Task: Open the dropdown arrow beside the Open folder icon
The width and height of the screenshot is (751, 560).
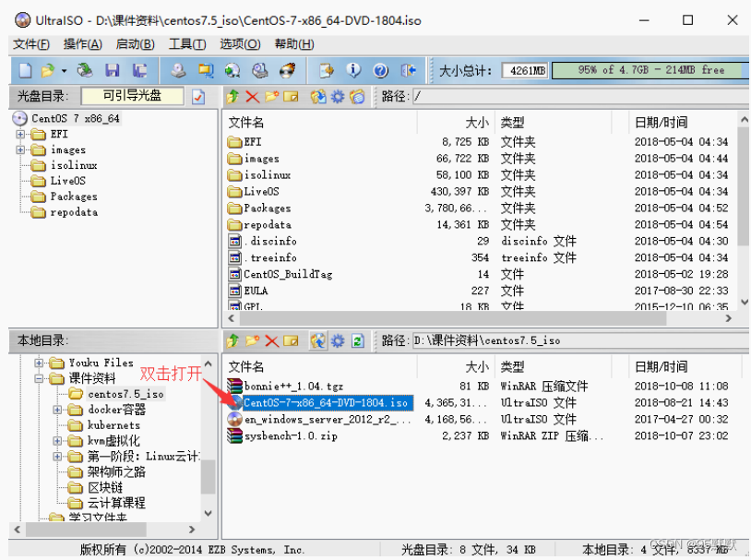Action: coord(64,71)
